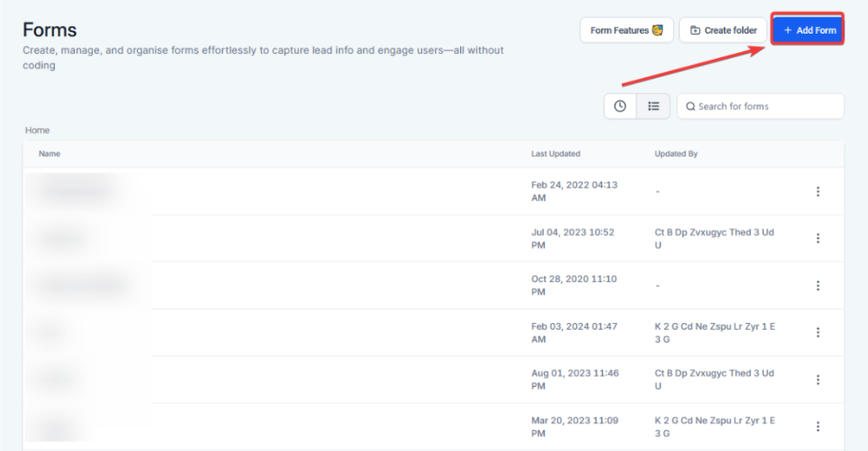Open Home breadcrumb folder
The image size is (868, 451).
37,130
